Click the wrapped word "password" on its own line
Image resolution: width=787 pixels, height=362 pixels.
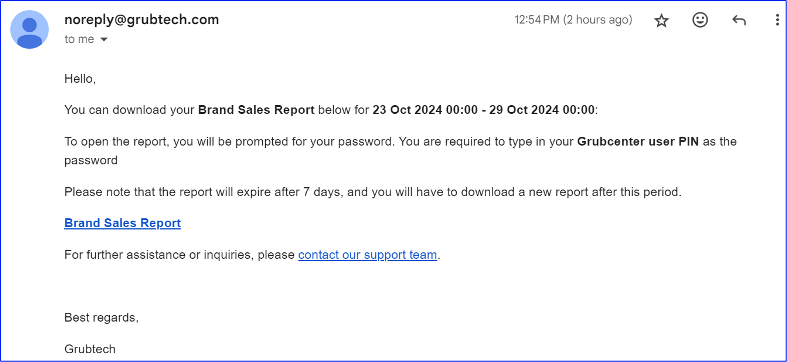(x=91, y=161)
